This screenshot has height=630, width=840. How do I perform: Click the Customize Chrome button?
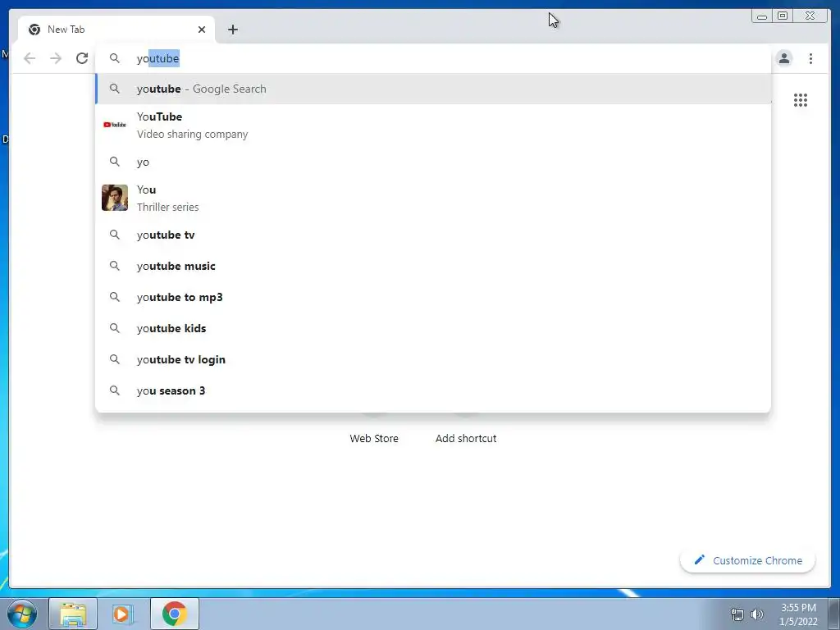(x=748, y=560)
